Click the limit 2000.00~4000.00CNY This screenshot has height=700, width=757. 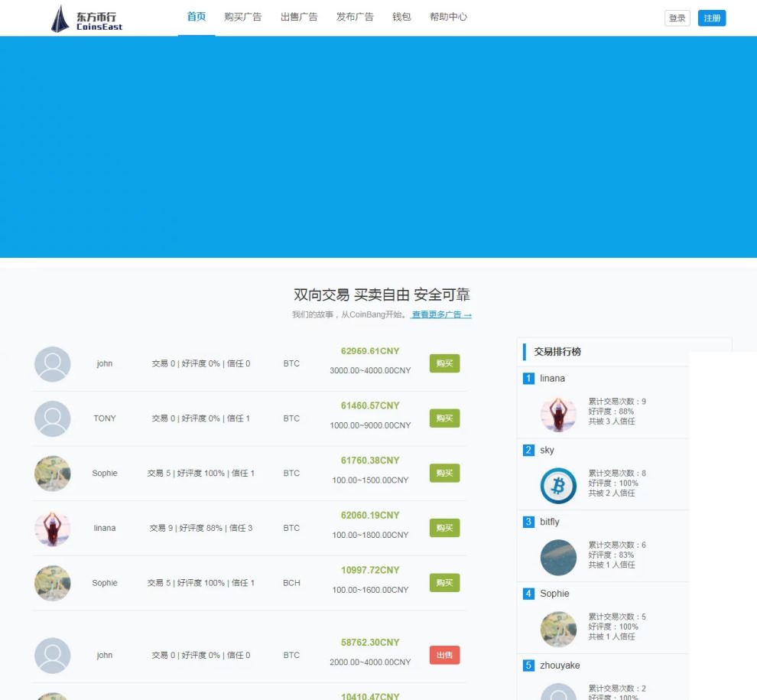coord(370,663)
